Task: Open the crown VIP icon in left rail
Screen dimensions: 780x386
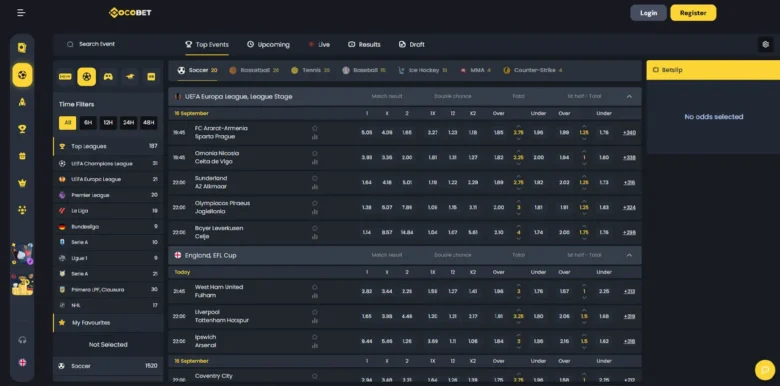Action: [22, 183]
